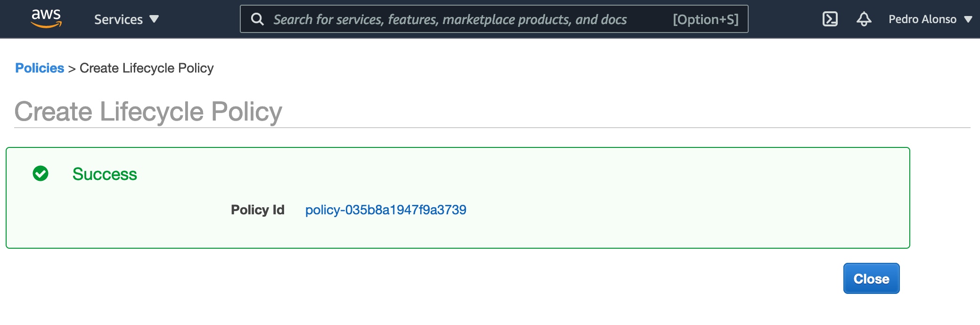Screen dimensions: 980x325
Task: Click the Create Lifecycle Policy breadcrumb text
Action: pos(147,68)
